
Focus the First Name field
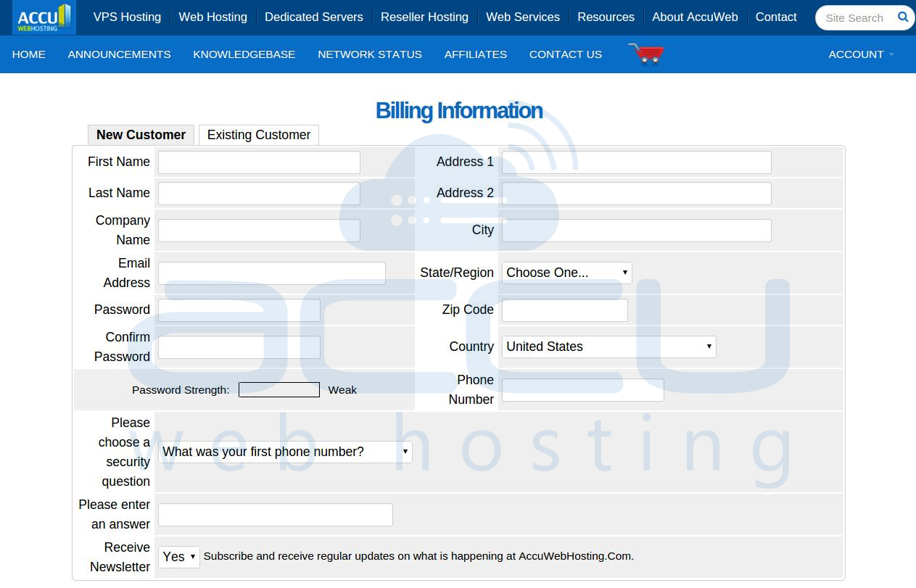tap(259, 162)
